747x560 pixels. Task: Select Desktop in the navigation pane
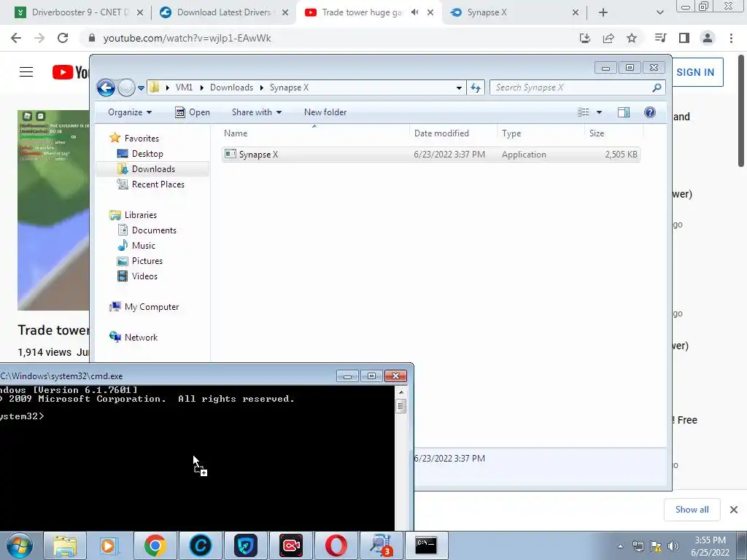[140, 154]
